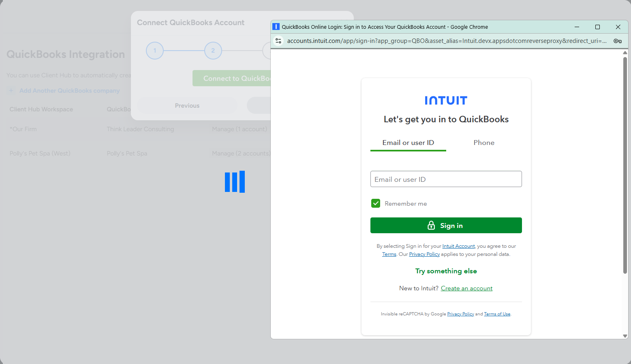Switch to the Phone sign-in tab
This screenshot has height=364, width=631.
click(484, 143)
